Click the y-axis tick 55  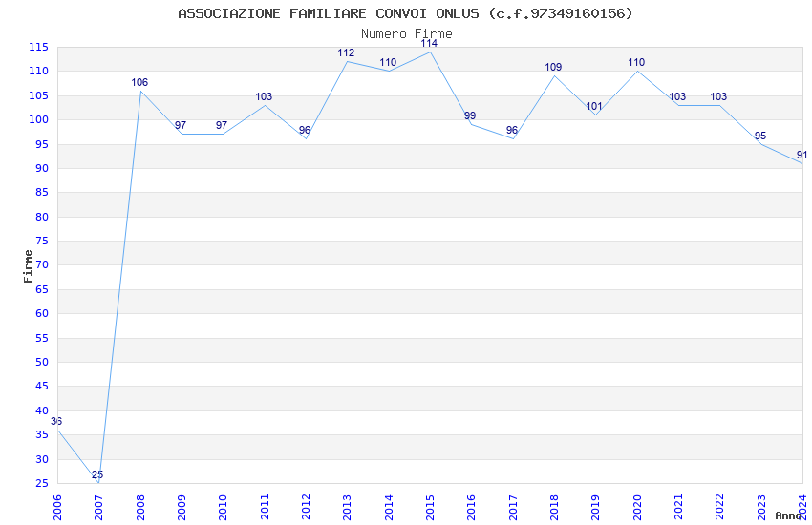(42, 338)
